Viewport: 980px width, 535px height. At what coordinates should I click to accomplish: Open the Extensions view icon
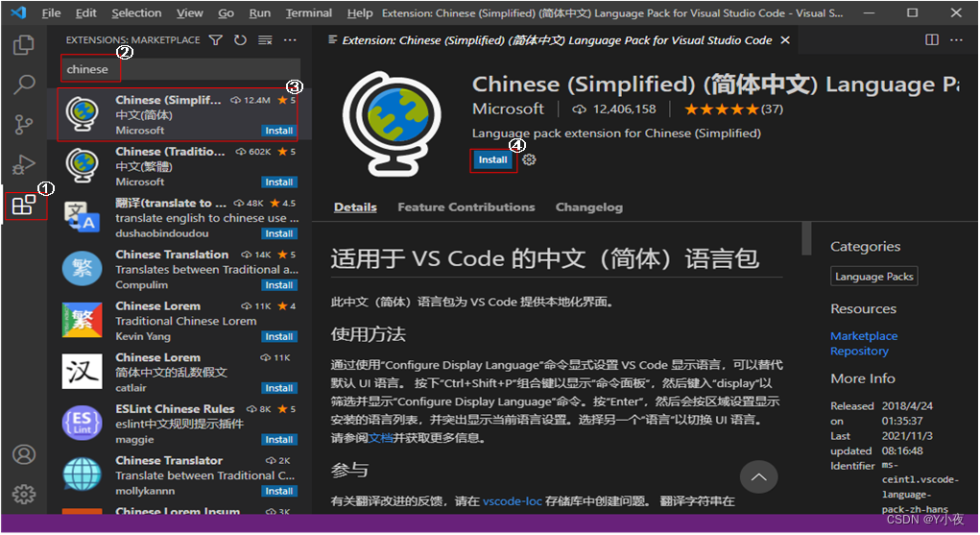click(24, 205)
